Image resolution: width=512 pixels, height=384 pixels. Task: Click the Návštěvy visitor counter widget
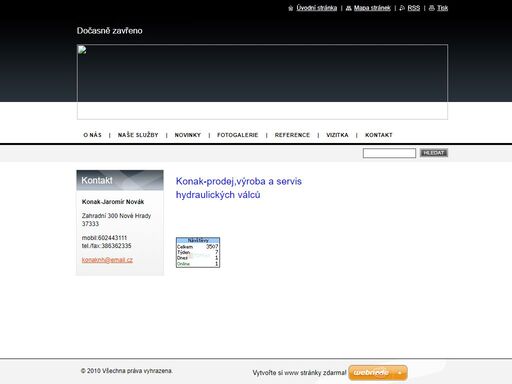[x=198, y=252]
